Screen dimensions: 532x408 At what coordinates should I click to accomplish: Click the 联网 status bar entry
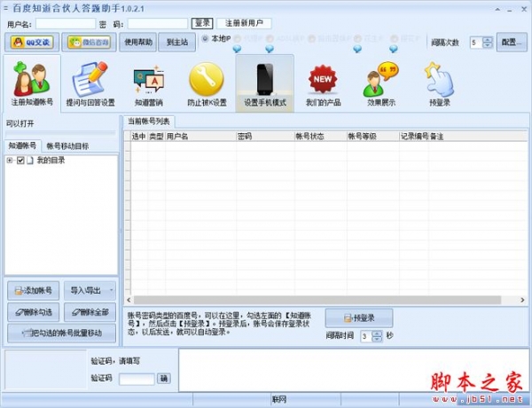pyautogui.click(x=278, y=399)
